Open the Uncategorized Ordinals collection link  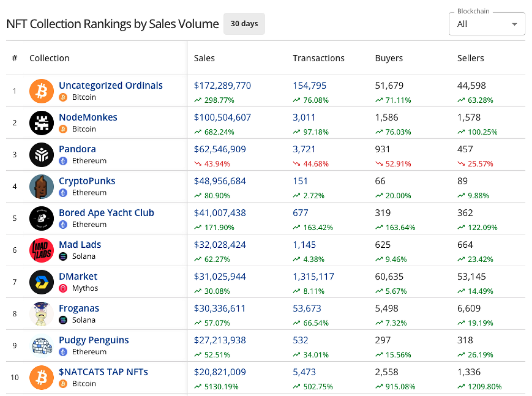click(111, 85)
